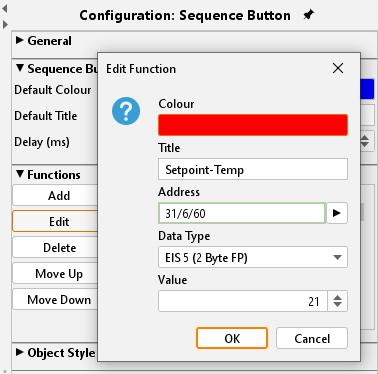
Task: Close the Edit Function dialog
Action: point(338,68)
